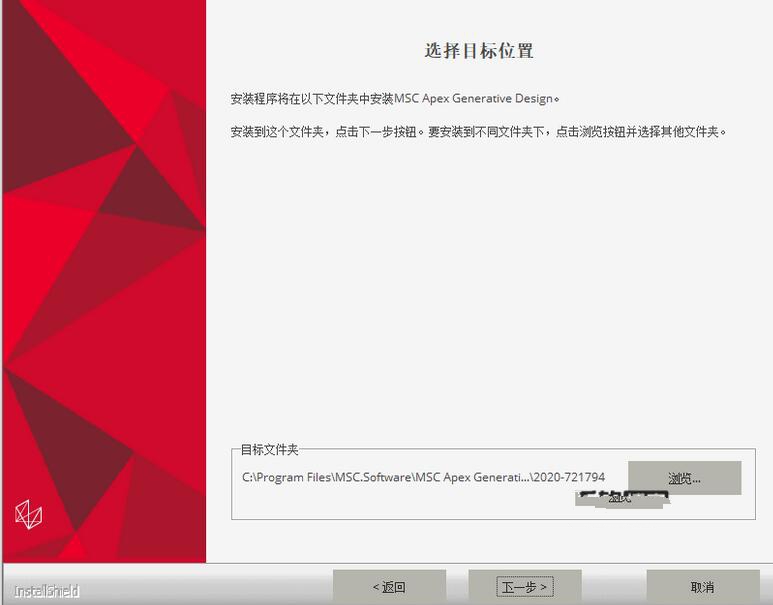Click the InstallShield label at the bottom

tap(47, 591)
